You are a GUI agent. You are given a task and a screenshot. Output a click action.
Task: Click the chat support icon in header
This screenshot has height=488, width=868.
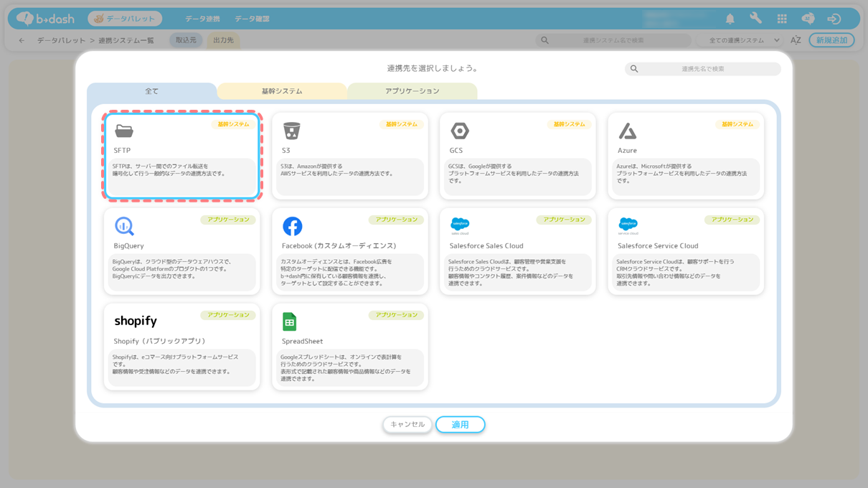808,19
